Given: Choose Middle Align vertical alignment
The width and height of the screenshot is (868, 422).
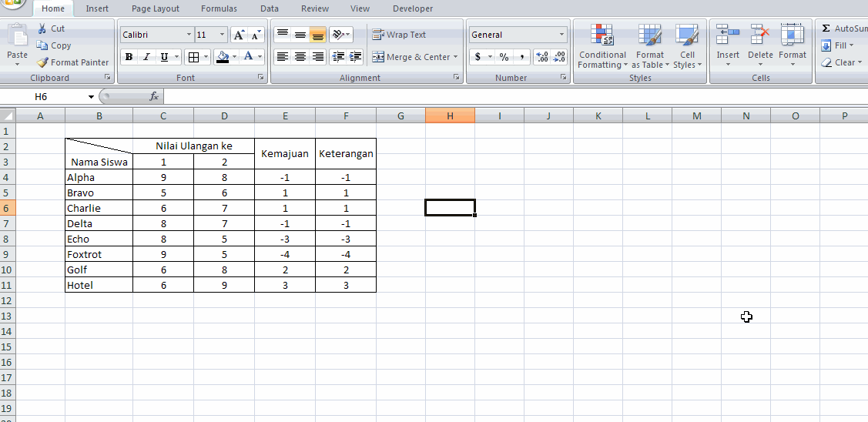Looking at the screenshot, I should (x=300, y=35).
